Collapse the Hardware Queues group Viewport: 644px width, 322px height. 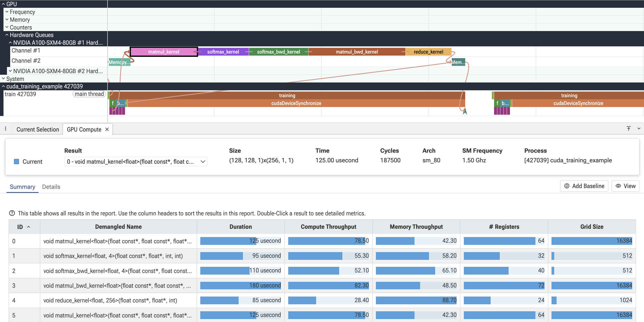[7, 35]
